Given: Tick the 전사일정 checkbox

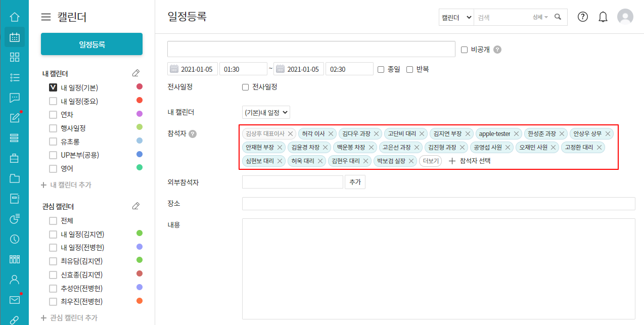Looking at the screenshot, I should tap(246, 87).
